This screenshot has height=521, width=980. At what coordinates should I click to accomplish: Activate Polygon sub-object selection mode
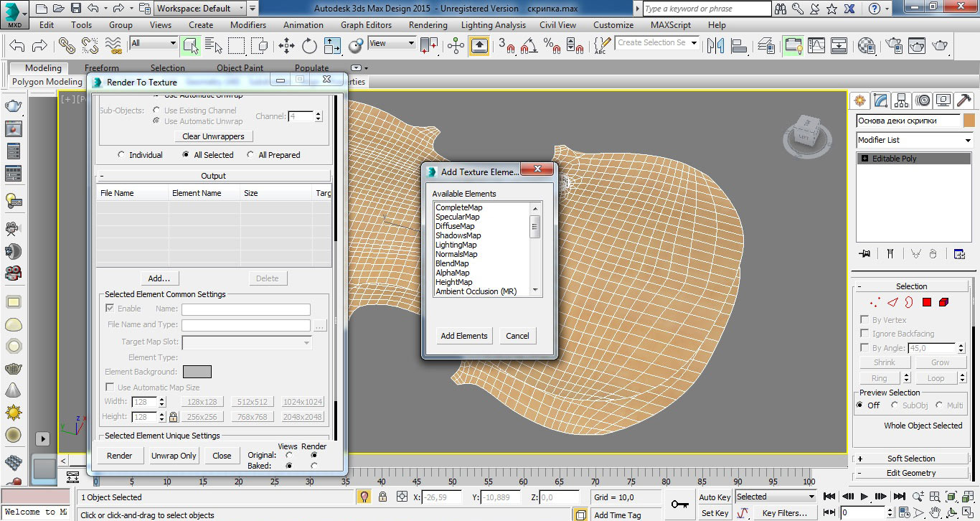click(x=926, y=303)
